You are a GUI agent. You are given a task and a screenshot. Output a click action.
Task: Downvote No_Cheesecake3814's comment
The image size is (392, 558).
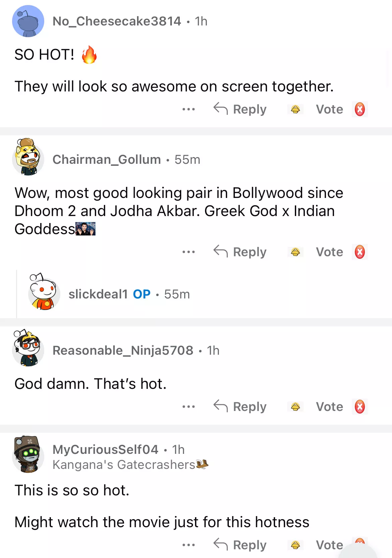click(360, 109)
